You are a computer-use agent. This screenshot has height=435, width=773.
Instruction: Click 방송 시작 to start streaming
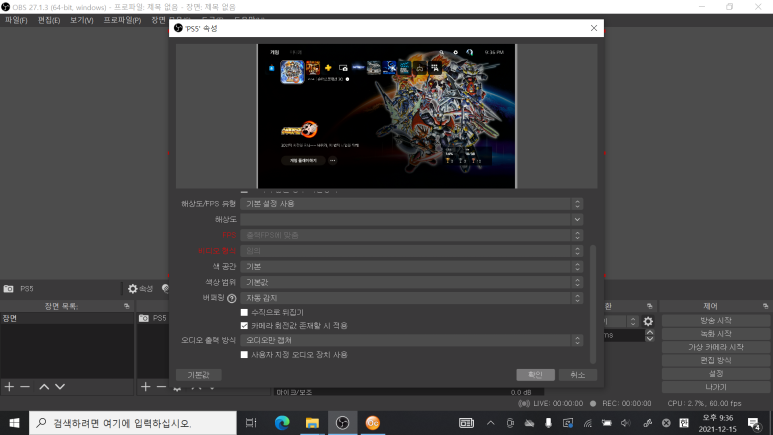pos(716,321)
